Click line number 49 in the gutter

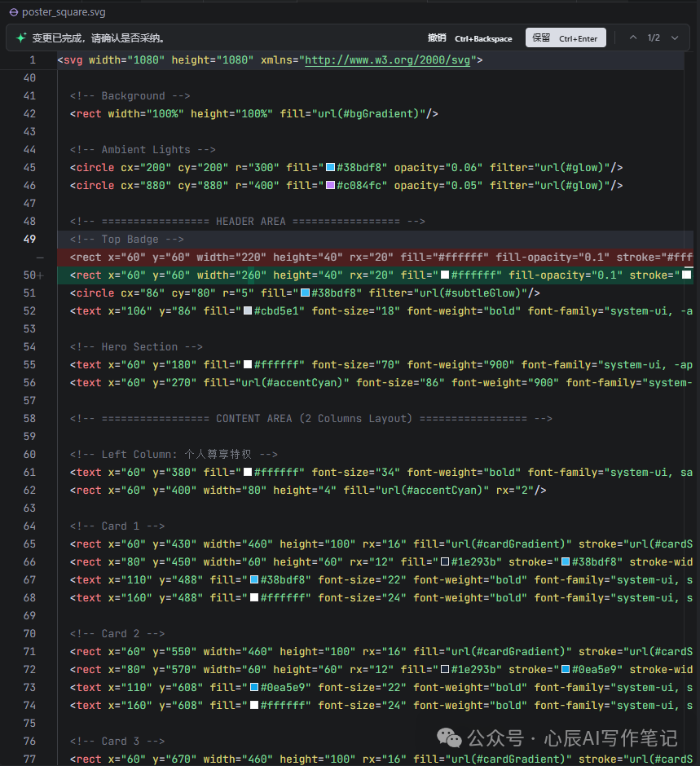(x=30, y=240)
